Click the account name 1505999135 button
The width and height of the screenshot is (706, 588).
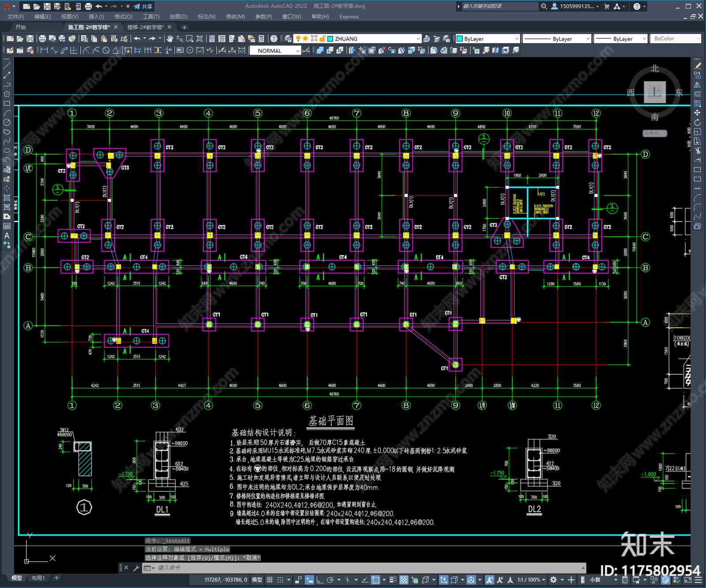pos(575,6)
